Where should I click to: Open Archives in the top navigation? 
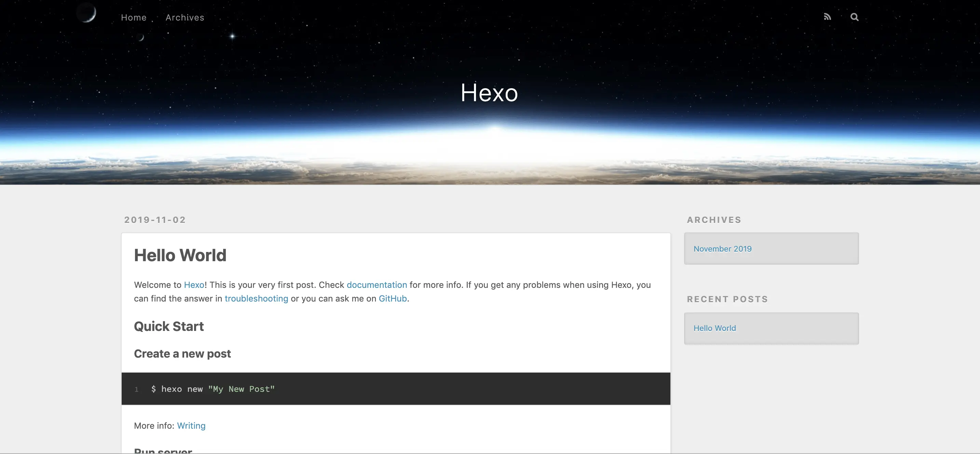[185, 17]
